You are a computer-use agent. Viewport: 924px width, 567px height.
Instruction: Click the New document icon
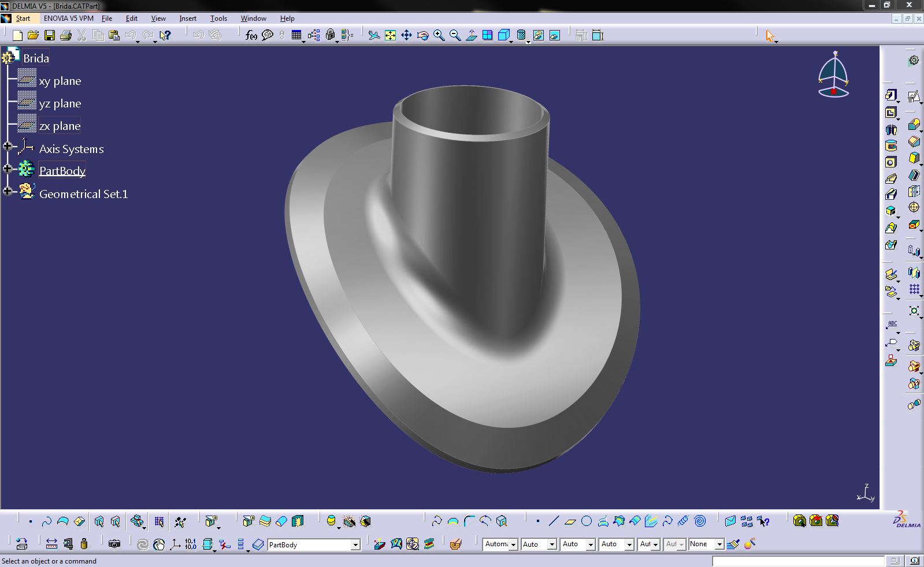click(x=17, y=35)
